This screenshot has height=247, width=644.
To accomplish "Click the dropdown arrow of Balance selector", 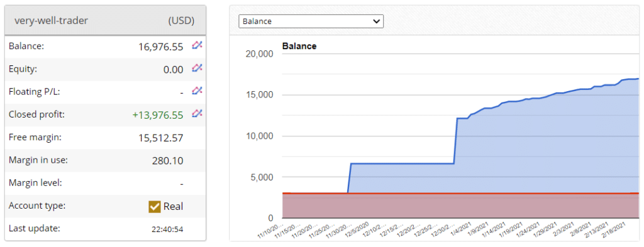I will pos(377,22).
